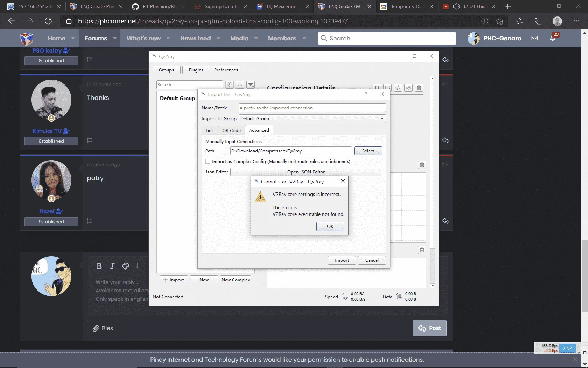Expand the What's new dropdown arrow
The height and width of the screenshot is (368, 588).
tap(168, 38)
